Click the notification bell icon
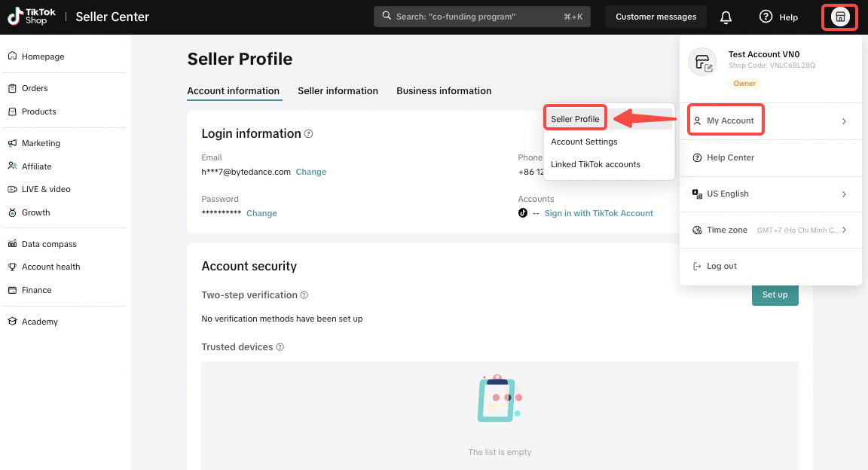Screen dimensions: 868x470 (726, 17)
